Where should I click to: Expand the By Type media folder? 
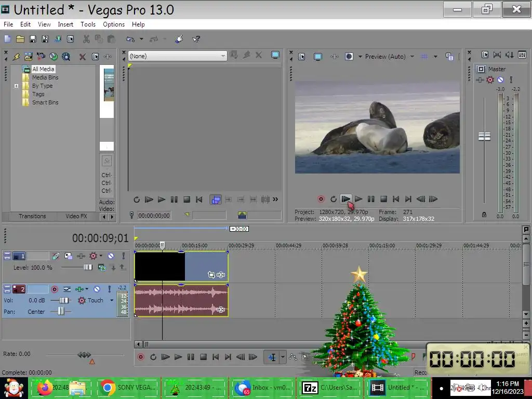click(x=16, y=86)
